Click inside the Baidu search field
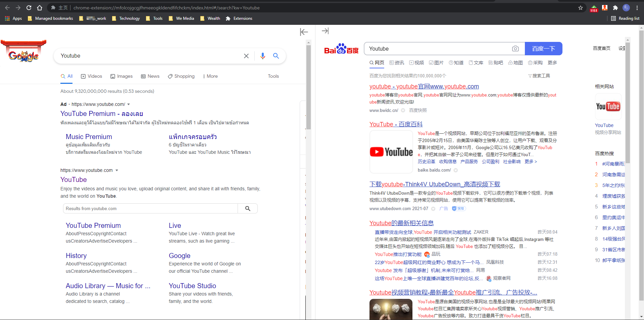 click(438, 49)
